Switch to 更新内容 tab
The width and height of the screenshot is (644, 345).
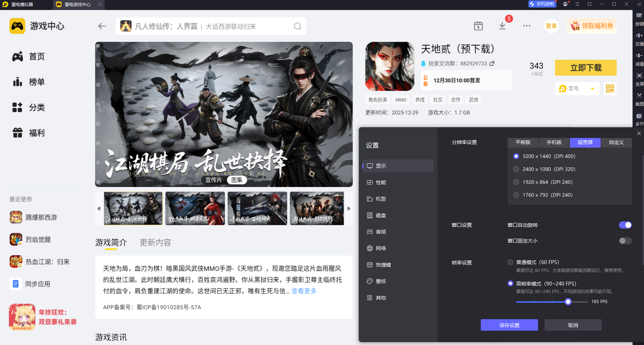(x=155, y=243)
